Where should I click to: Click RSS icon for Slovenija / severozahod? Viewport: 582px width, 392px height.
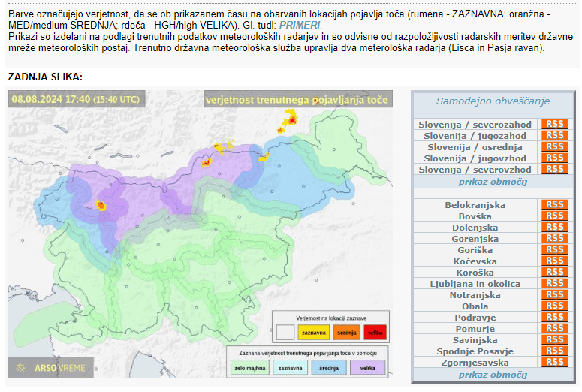pos(554,125)
